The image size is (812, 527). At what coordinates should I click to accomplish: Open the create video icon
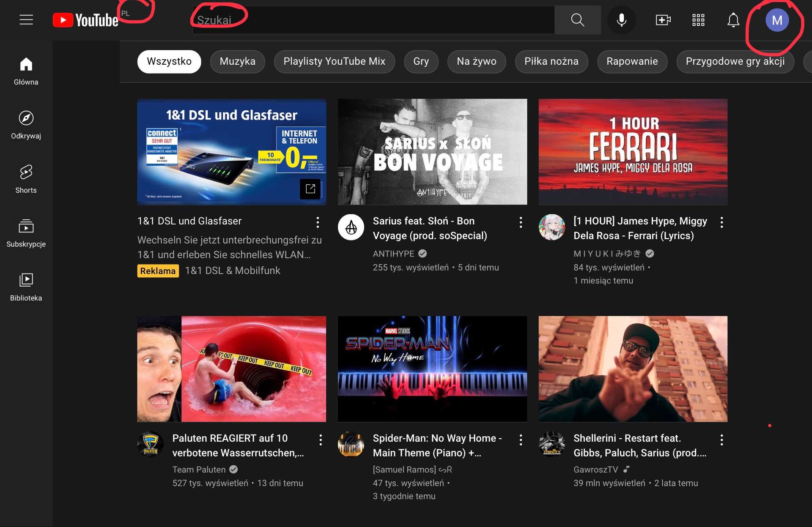click(x=663, y=20)
